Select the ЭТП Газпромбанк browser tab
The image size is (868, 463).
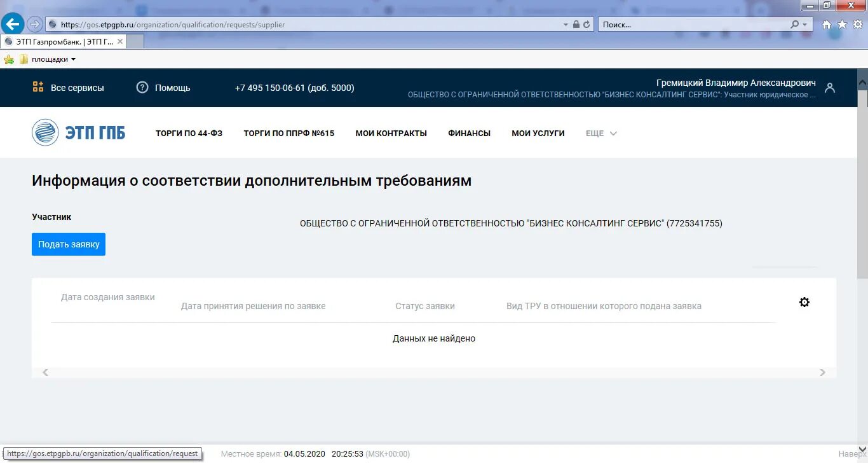[x=64, y=41]
